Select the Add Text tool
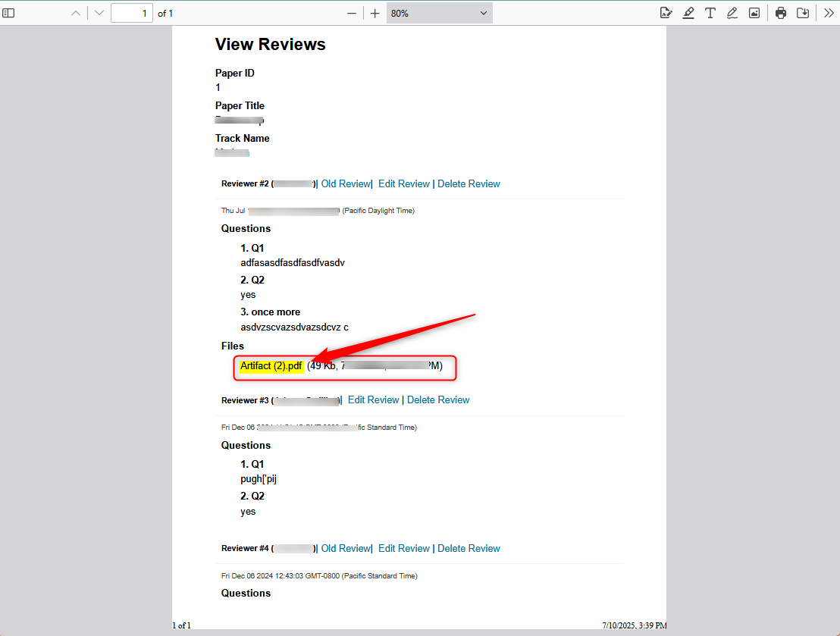The image size is (840, 636). (x=710, y=12)
